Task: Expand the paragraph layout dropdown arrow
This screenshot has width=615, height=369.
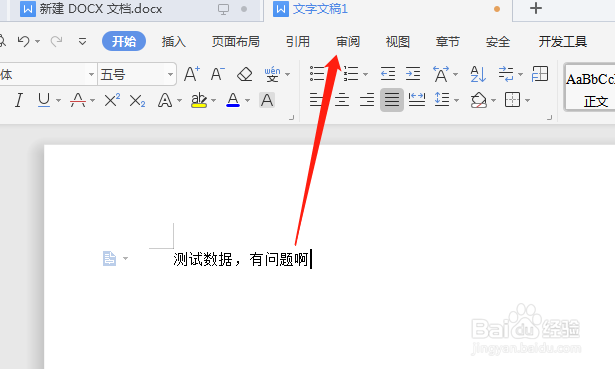Action: [x=126, y=258]
